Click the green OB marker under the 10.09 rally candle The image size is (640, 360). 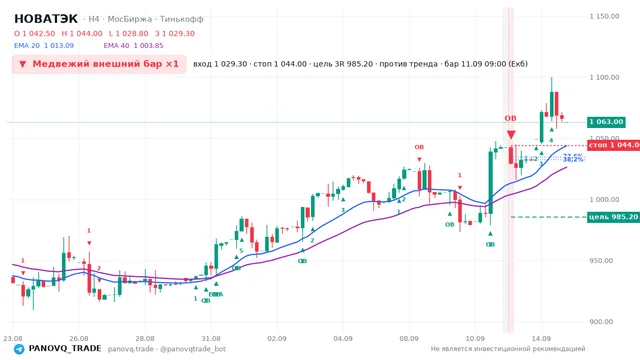[x=490, y=244]
